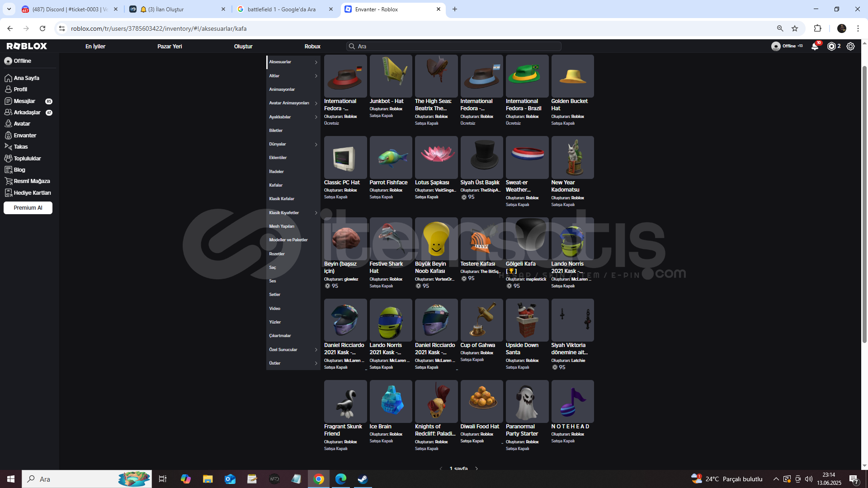Click the Roblox logo
The image size is (868, 488).
[27, 46]
